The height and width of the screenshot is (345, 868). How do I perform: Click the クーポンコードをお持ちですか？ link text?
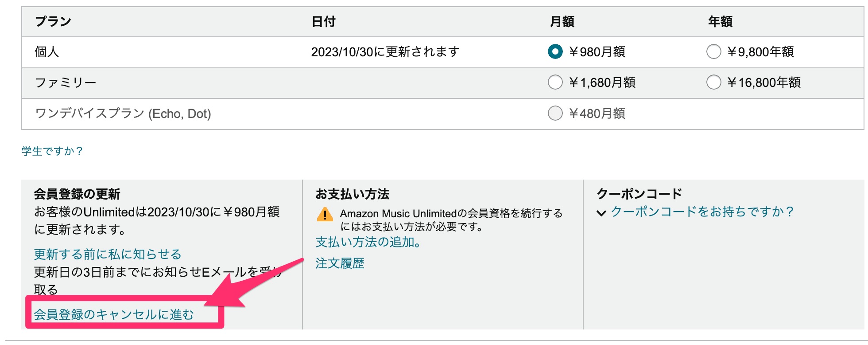[702, 212]
